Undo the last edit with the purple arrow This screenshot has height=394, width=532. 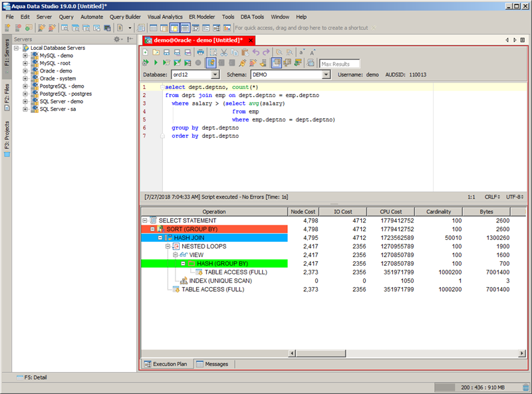click(255, 52)
